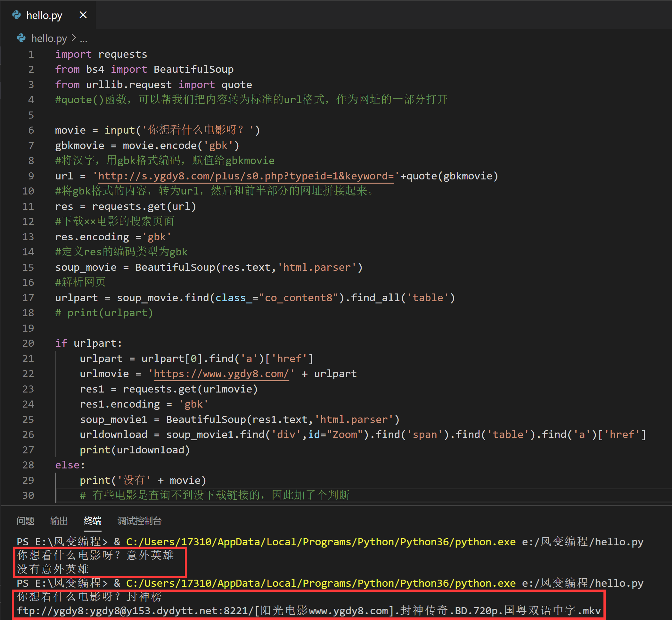The width and height of the screenshot is (672, 620).
Task: Click the ftp download link in terminal output
Action: point(309,611)
